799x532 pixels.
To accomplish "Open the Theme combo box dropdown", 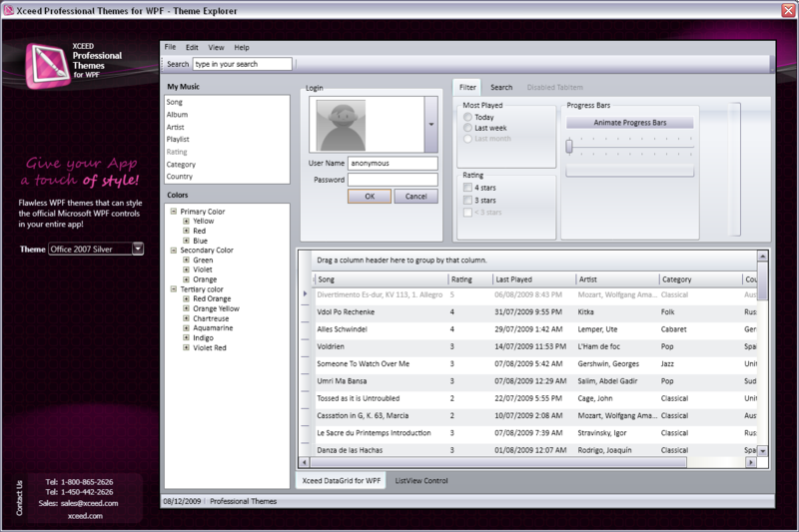I will pyautogui.click(x=138, y=249).
